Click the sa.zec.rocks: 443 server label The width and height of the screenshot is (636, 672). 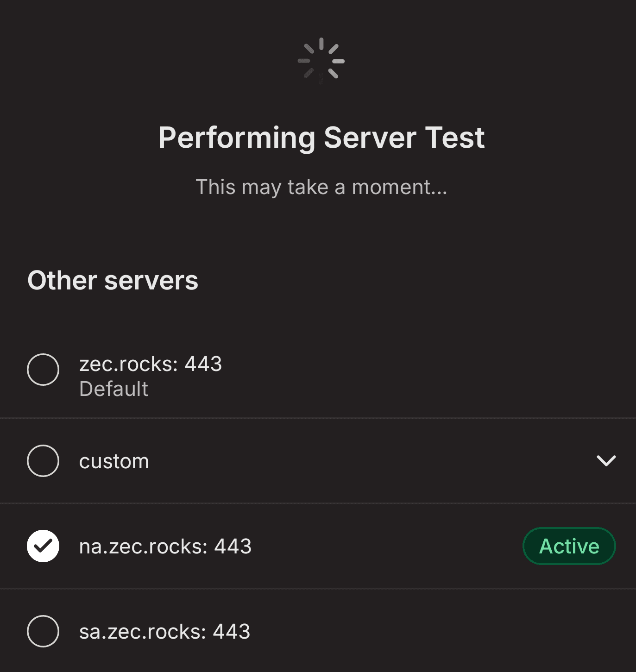164,632
